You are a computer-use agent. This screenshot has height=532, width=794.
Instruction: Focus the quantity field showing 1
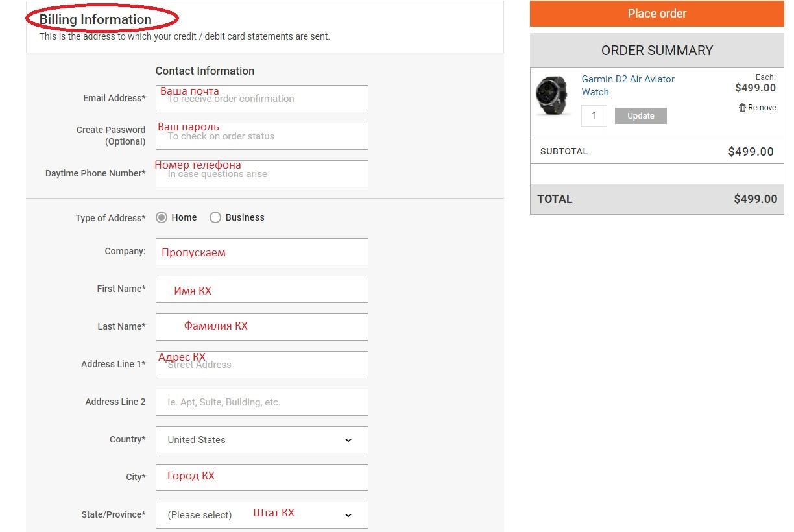(594, 116)
